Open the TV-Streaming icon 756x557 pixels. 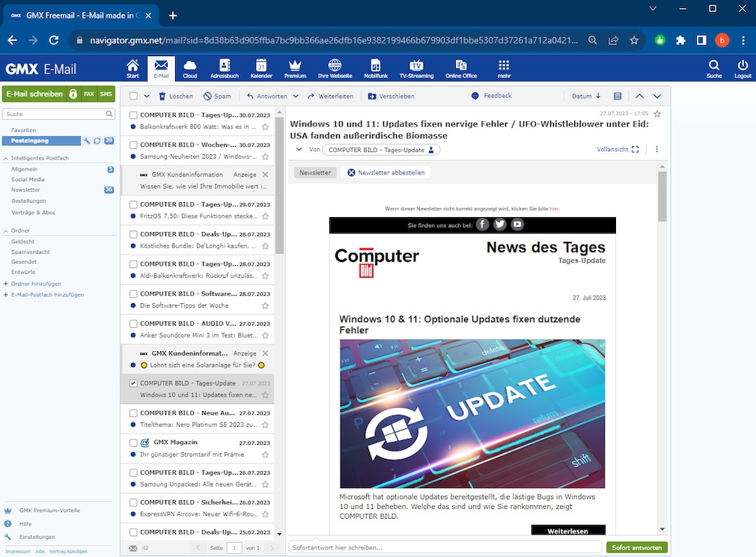[416, 67]
